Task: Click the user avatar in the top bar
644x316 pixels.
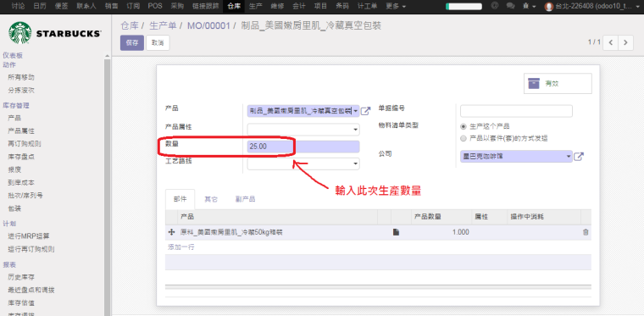Action: [548, 7]
